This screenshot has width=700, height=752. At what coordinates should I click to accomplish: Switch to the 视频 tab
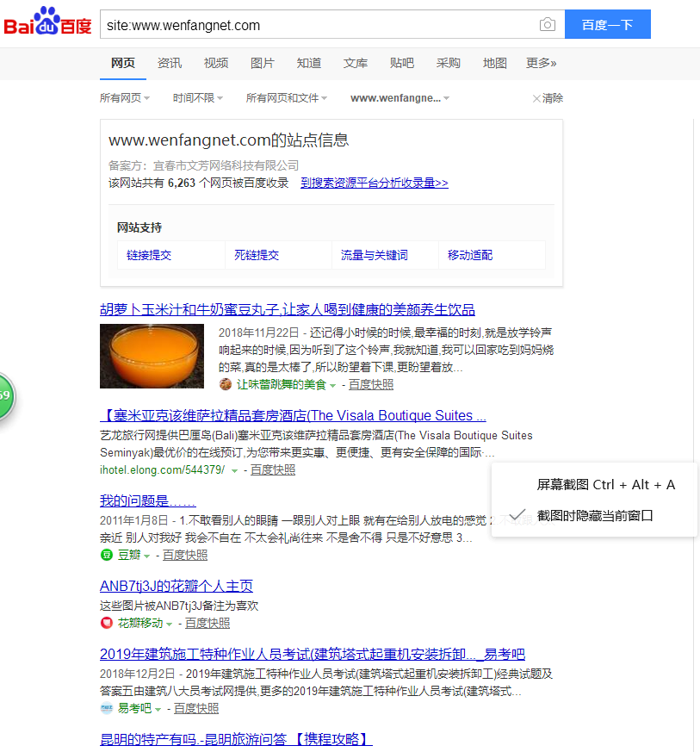coord(216,63)
